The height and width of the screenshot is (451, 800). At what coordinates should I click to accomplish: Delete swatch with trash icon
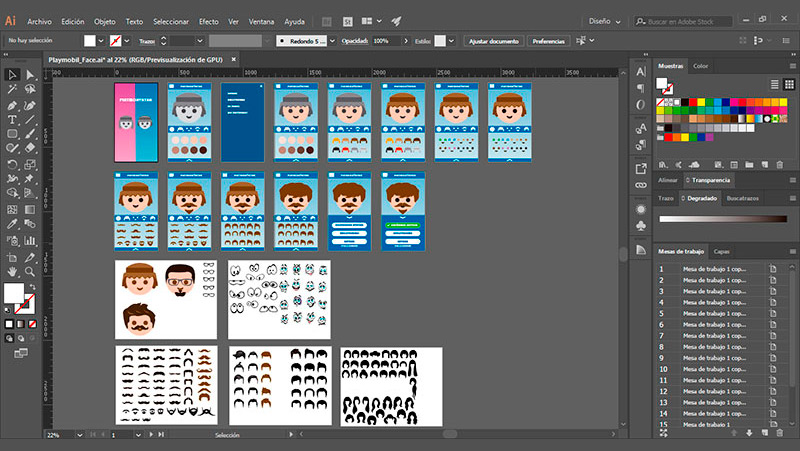(779, 164)
